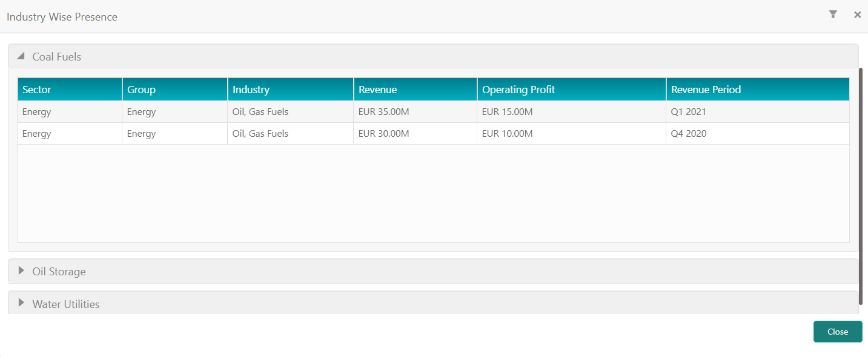Select the Q1 2021 row
Image resolution: width=868 pixels, height=357 pixels.
(x=433, y=112)
